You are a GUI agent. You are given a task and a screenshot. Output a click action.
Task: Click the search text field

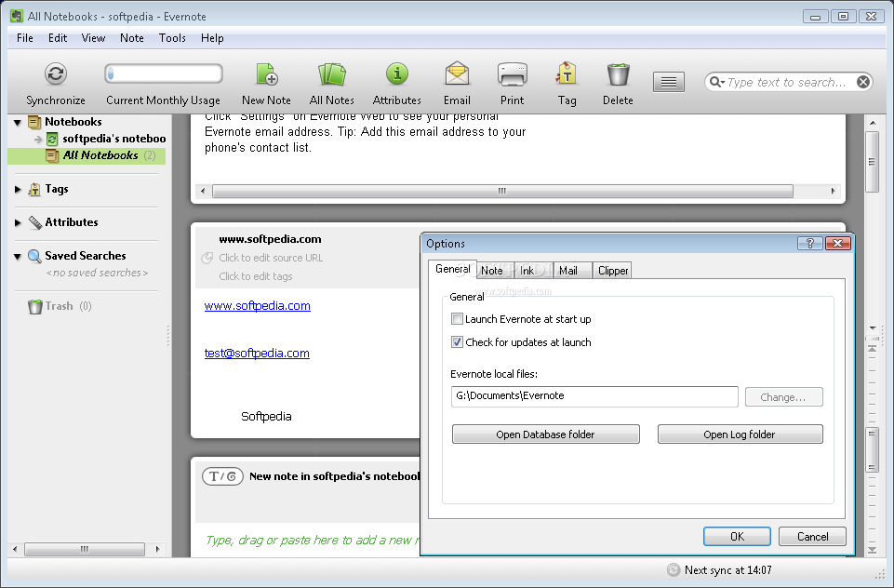coord(789,82)
